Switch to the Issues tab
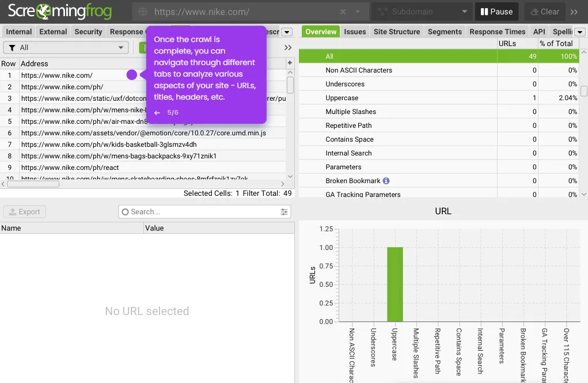 coord(355,32)
